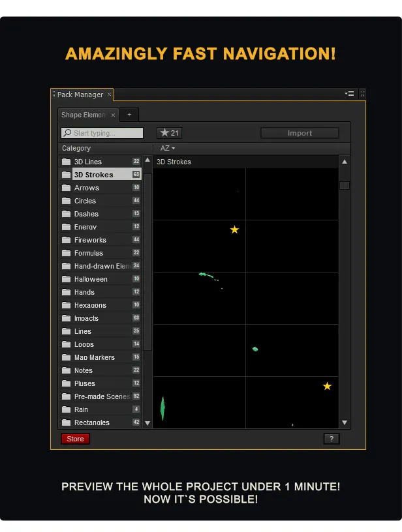
Task: Click the preview grid scrollbar handle
Action: coord(345,185)
